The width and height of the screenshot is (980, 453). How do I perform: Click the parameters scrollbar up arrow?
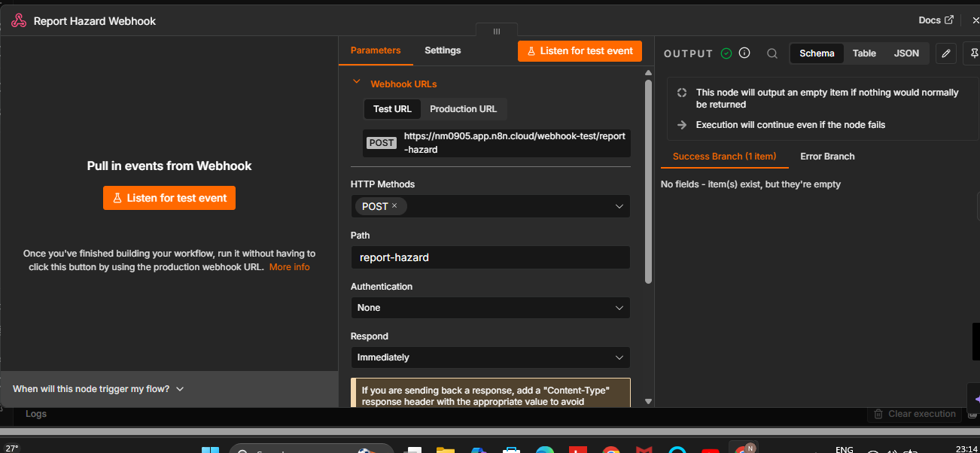click(x=649, y=72)
